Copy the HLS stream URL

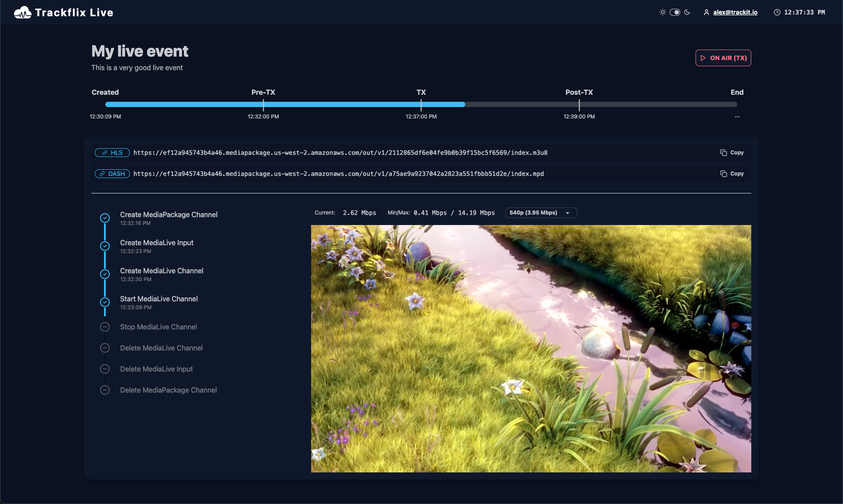tap(732, 153)
